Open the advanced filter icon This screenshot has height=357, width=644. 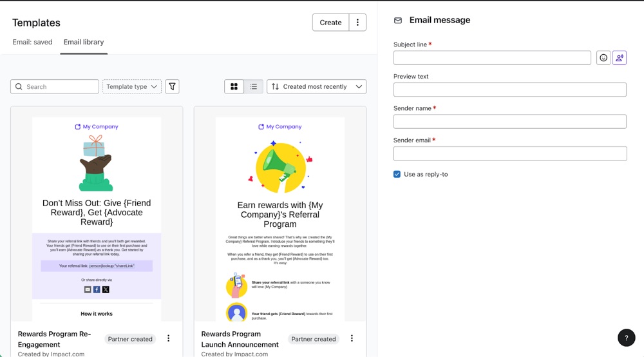coord(172,86)
